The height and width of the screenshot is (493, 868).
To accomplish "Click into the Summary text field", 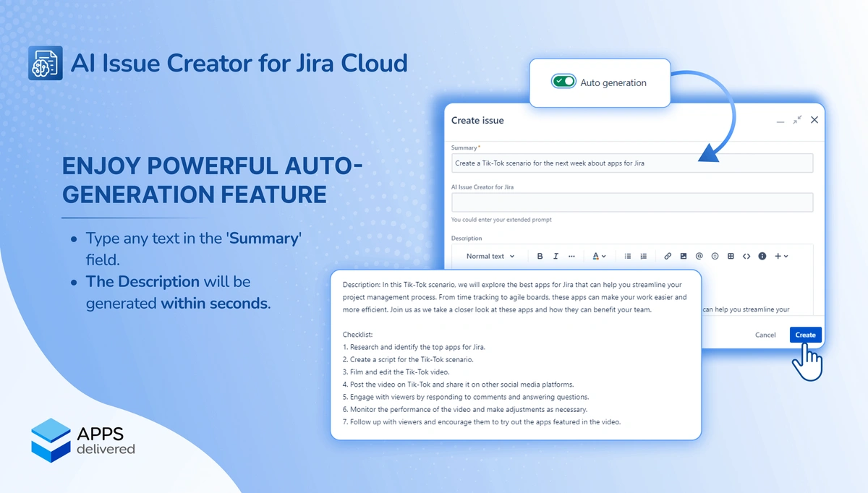I will pos(631,163).
